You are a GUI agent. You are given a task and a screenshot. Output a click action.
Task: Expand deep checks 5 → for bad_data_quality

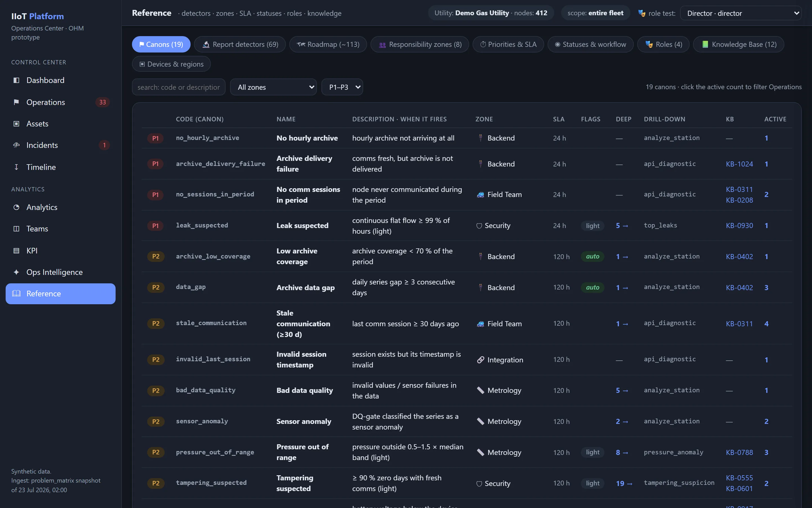[x=622, y=390]
